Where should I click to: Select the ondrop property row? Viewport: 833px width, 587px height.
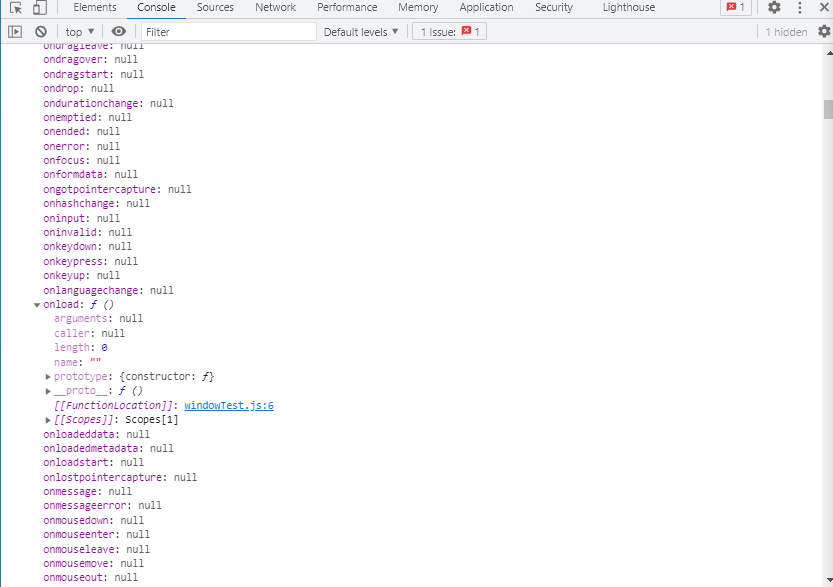79,88
